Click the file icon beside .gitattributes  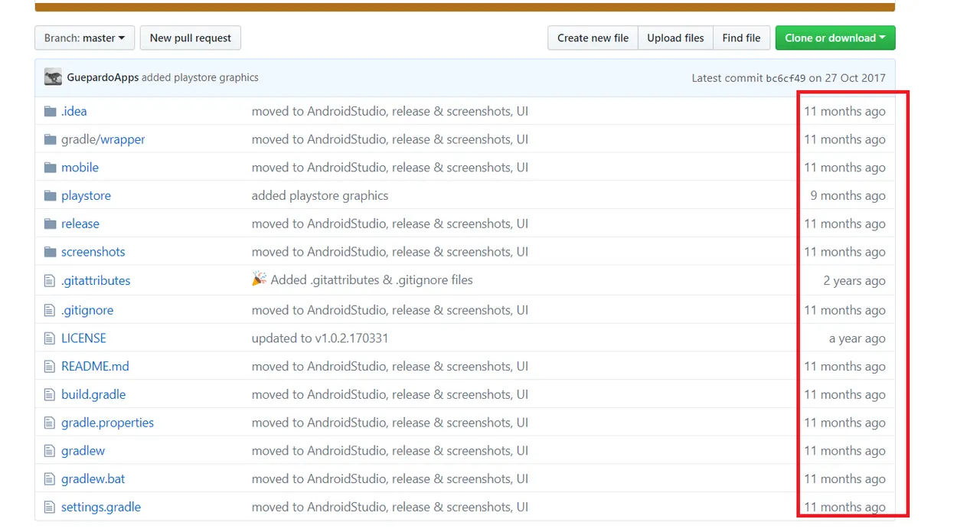click(50, 280)
